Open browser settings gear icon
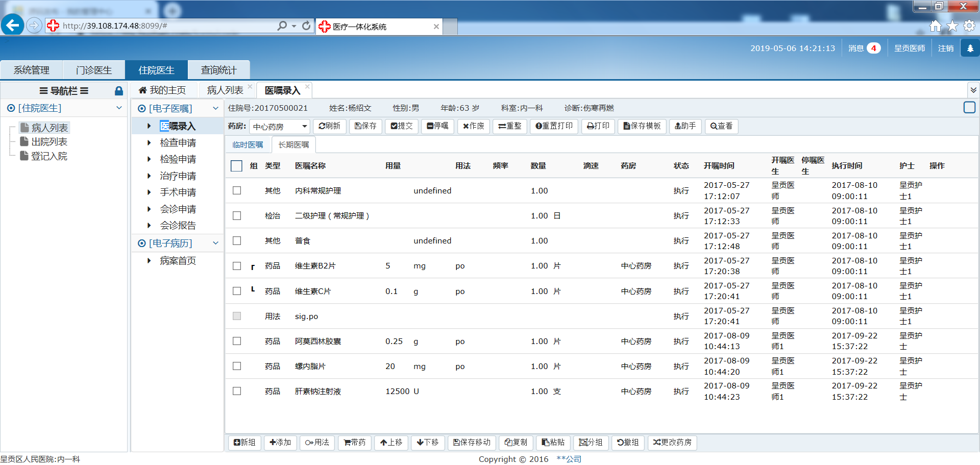 (969, 26)
